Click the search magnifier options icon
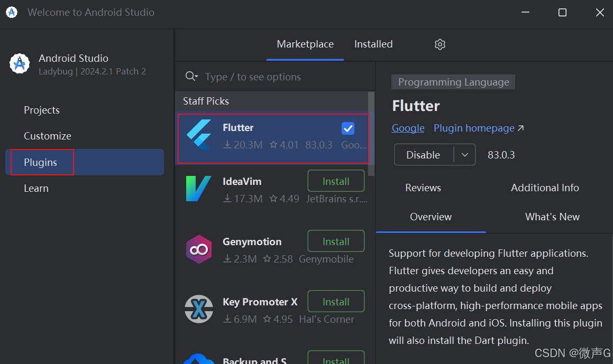Viewport: 613px width, 364px height. [191, 76]
